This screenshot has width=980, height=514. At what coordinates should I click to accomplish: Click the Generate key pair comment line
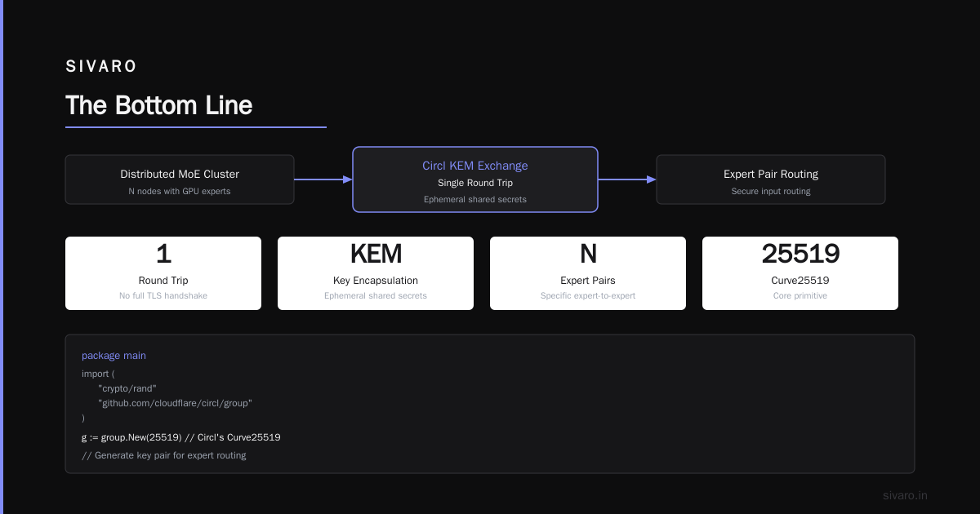pyautogui.click(x=164, y=455)
